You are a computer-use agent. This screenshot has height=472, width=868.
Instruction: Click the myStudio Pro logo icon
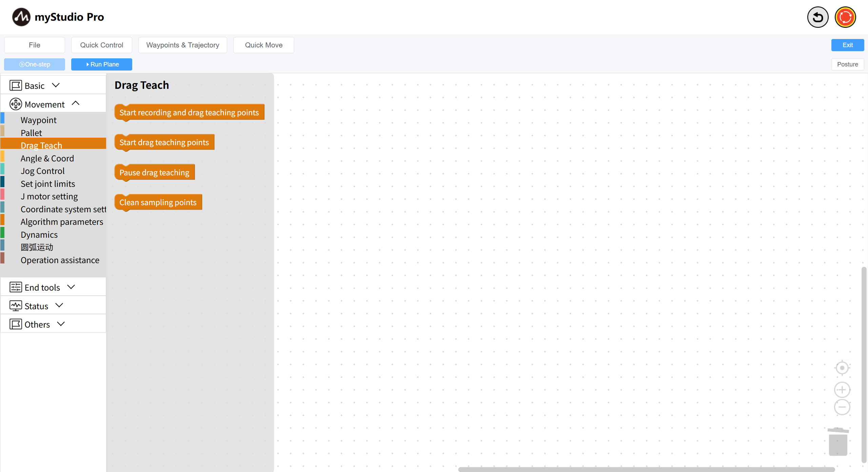click(21, 17)
